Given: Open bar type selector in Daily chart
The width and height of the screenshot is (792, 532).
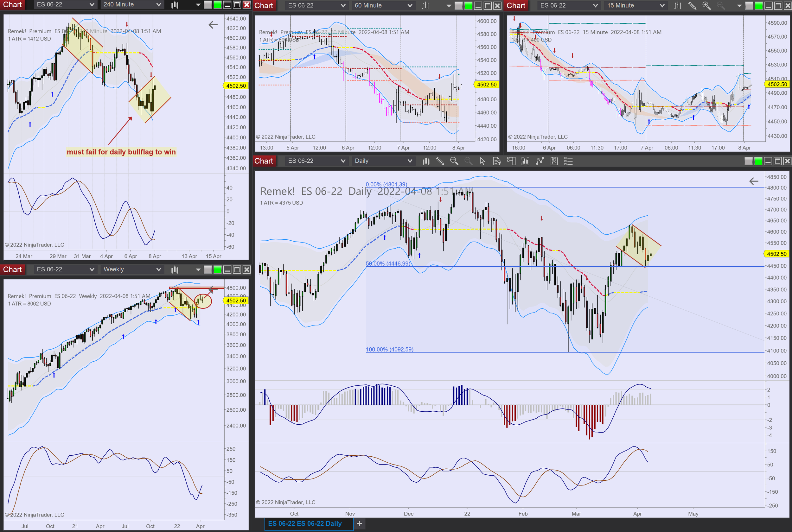Looking at the screenshot, I should tap(426, 161).
